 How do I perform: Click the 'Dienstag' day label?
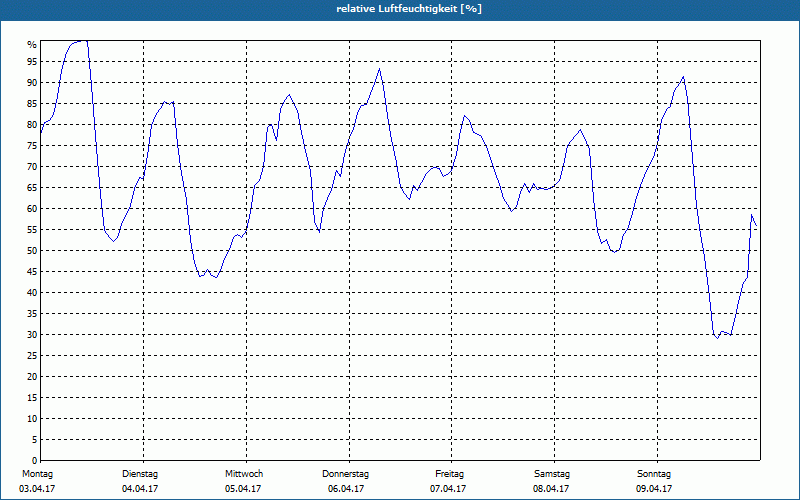tap(140, 474)
